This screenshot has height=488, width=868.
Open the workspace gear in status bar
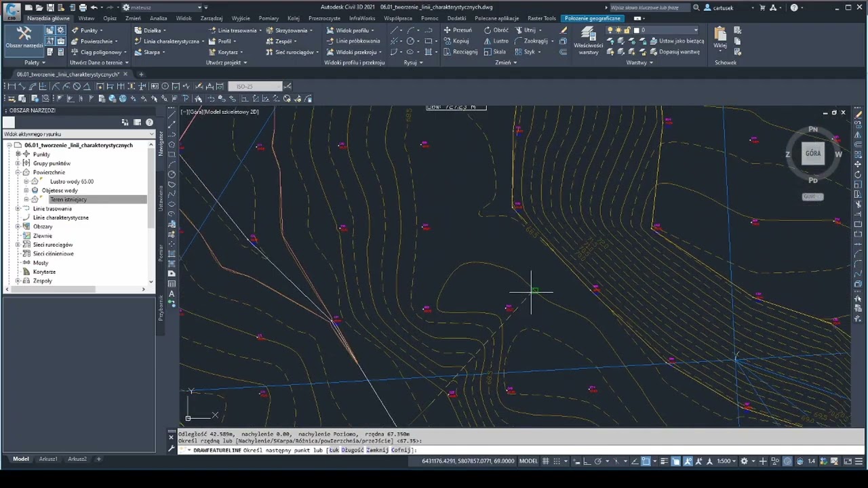[744, 462]
